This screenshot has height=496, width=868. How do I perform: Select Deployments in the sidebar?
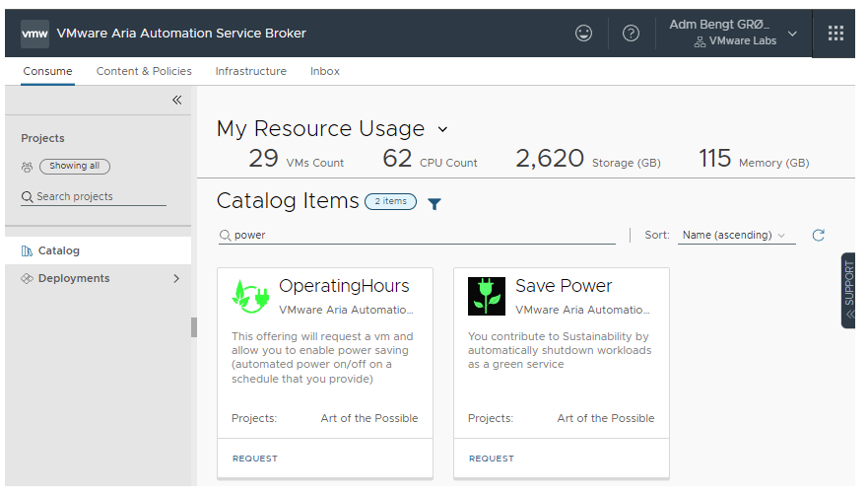[x=98, y=279]
